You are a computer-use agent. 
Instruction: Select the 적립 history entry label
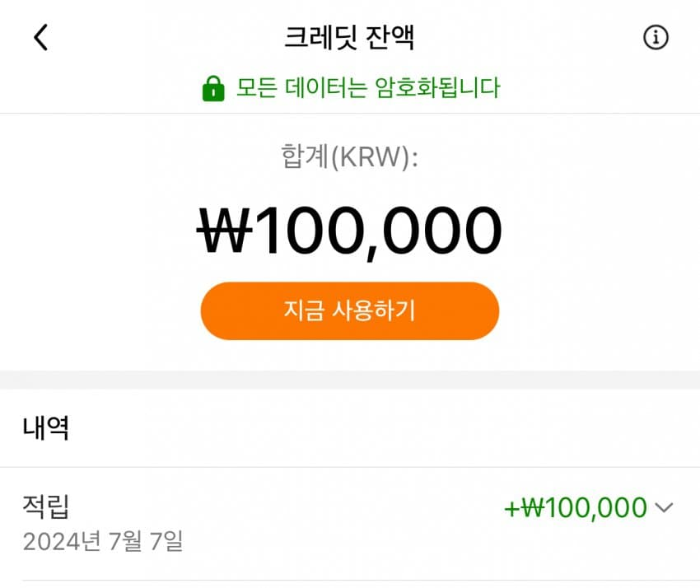point(46,506)
